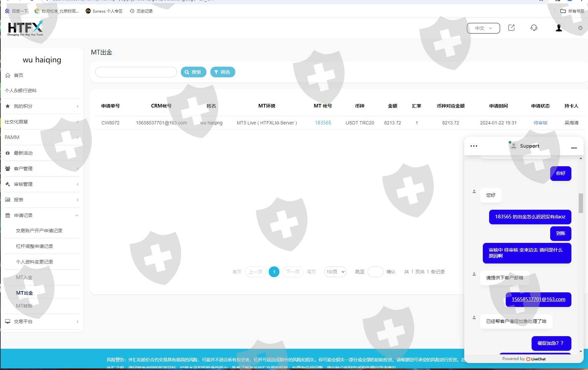Open MT转账 records
The height and width of the screenshot is (370, 588).
[x=24, y=306]
